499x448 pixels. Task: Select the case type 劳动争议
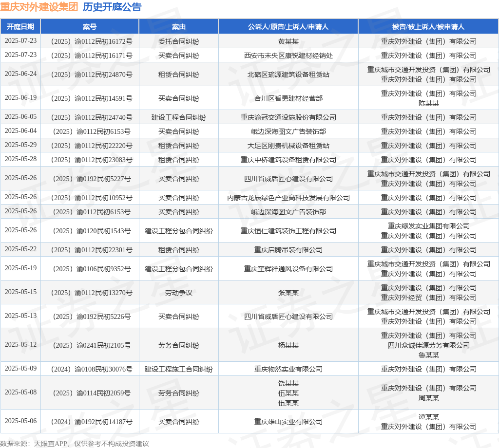point(178,293)
